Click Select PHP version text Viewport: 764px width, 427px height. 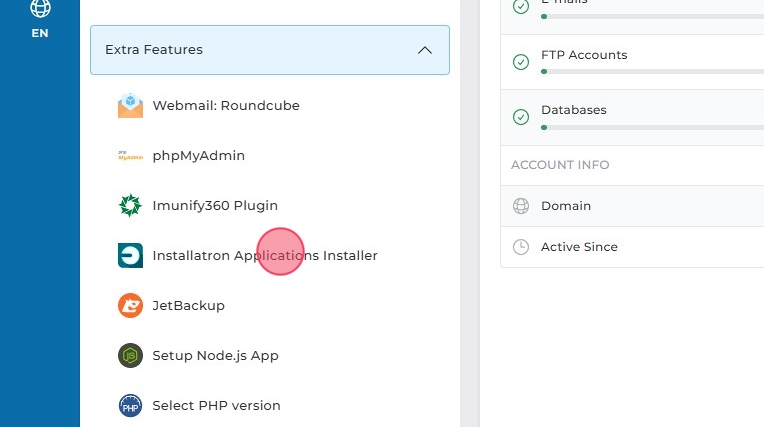216,406
